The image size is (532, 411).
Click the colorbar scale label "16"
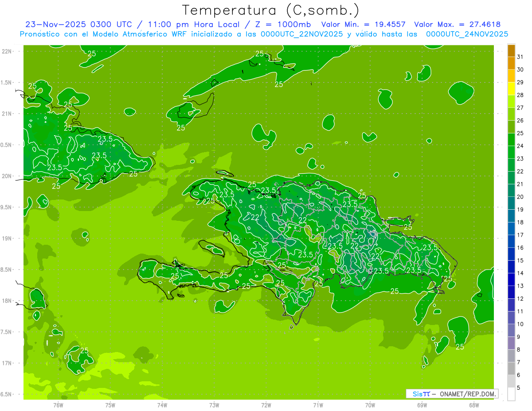(520, 248)
